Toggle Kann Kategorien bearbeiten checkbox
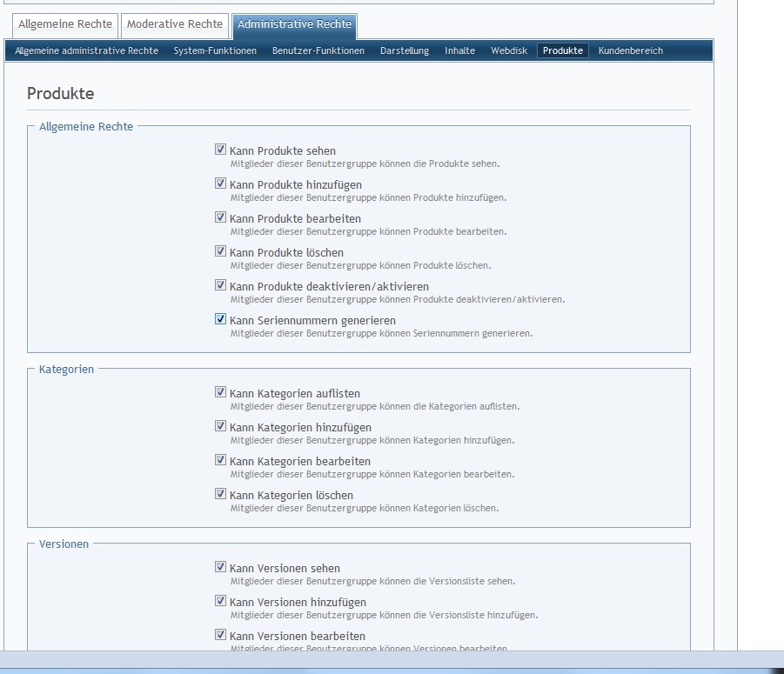The width and height of the screenshot is (784, 674). tap(221, 460)
